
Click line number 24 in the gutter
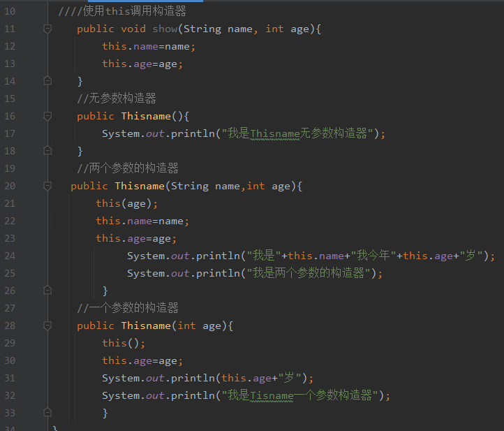click(x=10, y=256)
